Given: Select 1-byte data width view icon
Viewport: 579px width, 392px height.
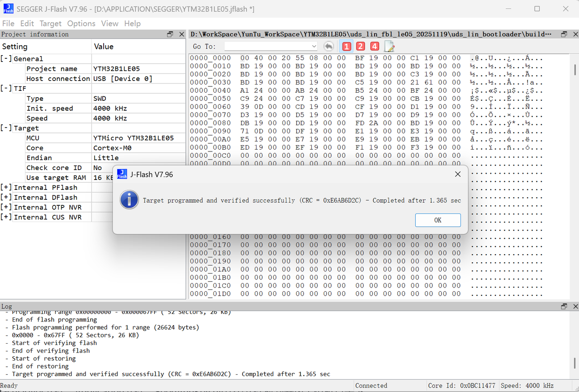Looking at the screenshot, I should [x=346, y=46].
